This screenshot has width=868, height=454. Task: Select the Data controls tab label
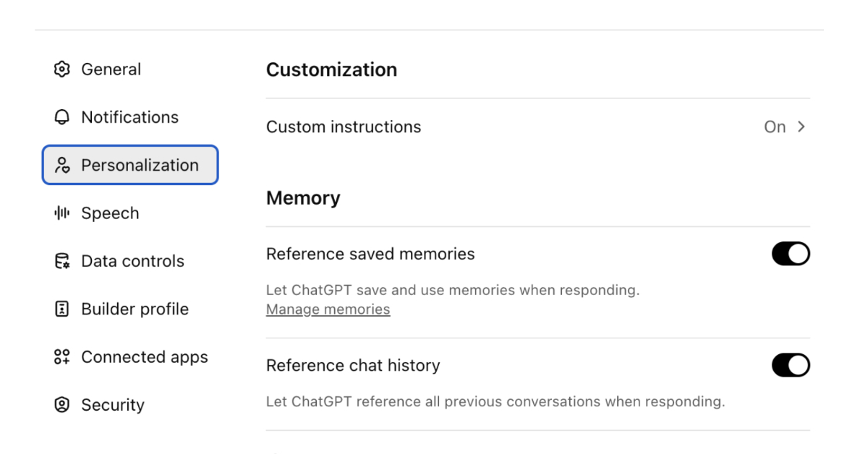tap(132, 261)
